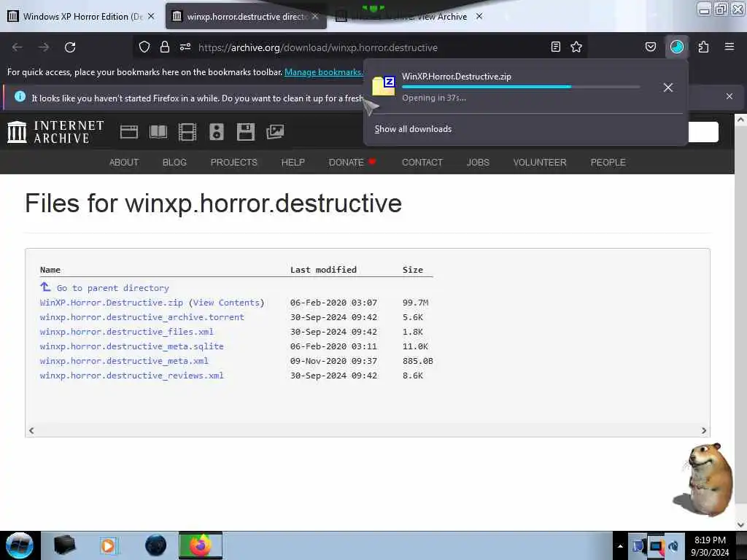The width and height of the screenshot is (747, 560).
Task: Open winxp.horror.destructive_reviews.xml link
Action: click(x=132, y=376)
